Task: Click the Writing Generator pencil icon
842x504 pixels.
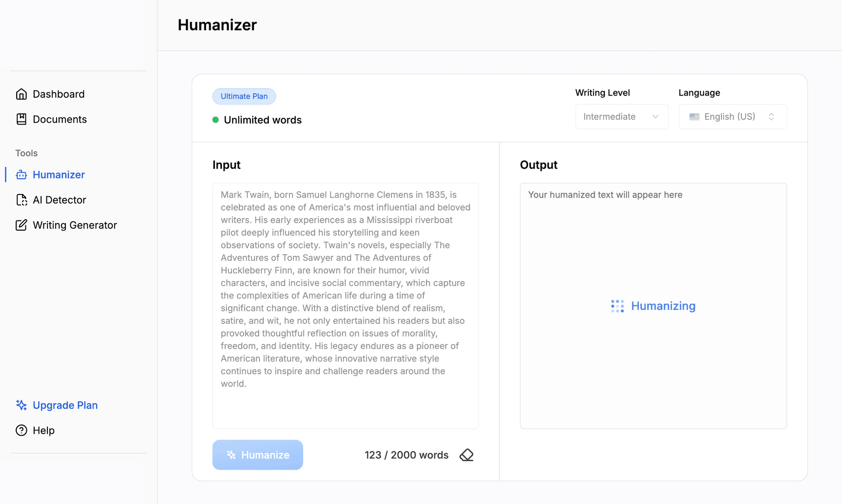Action: coord(21,225)
